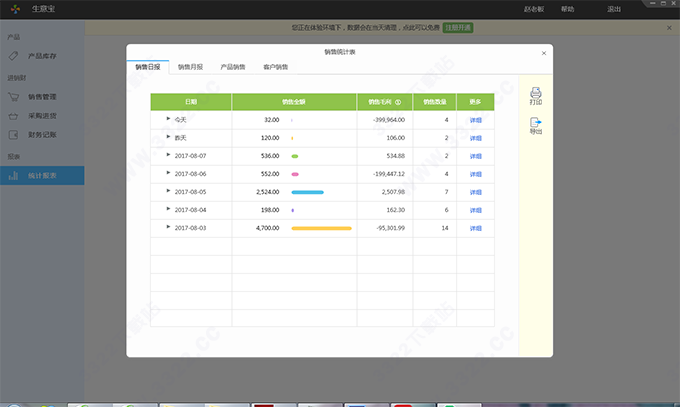The image size is (680, 407).
Task: Select the 4,700.00 sales amount cell
Action: 268,228
